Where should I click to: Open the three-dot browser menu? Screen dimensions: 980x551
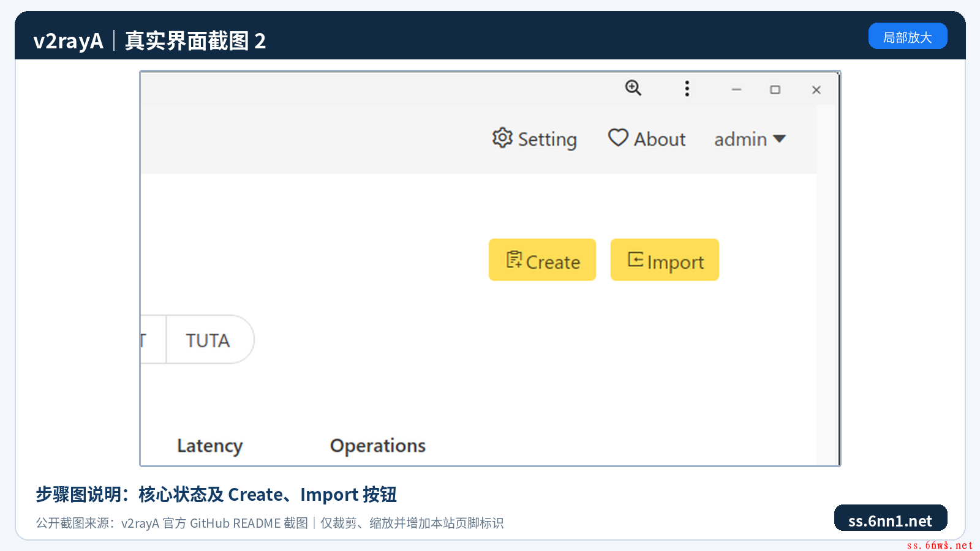[x=687, y=89]
